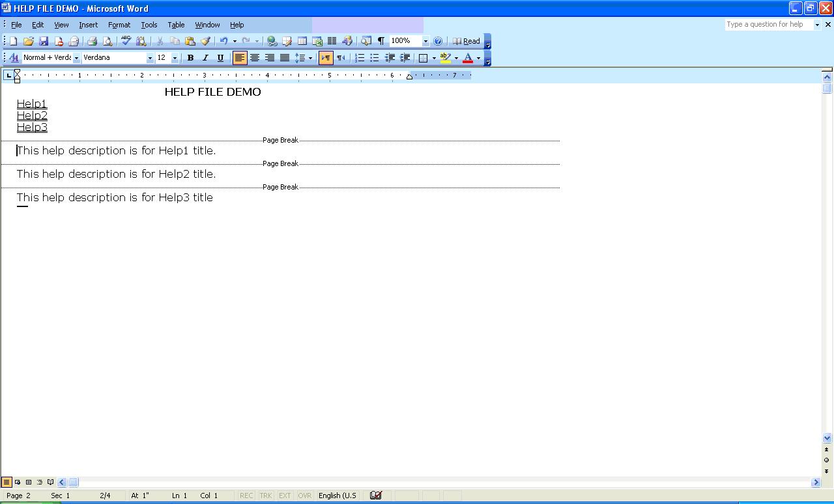Open Microsoft Word Help icon

click(x=438, y=41)
